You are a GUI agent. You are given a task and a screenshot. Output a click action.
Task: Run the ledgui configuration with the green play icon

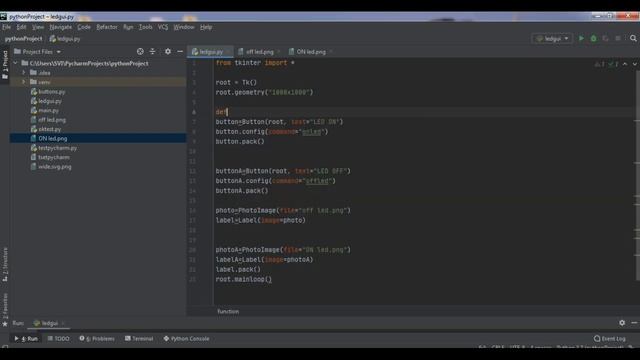[x=581, y=38]
